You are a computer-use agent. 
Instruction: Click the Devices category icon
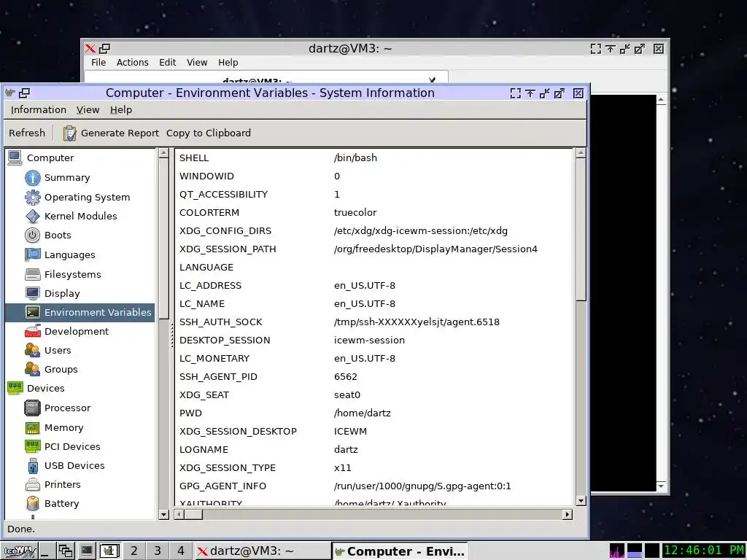pyautogui.click(x=15, y=388)
